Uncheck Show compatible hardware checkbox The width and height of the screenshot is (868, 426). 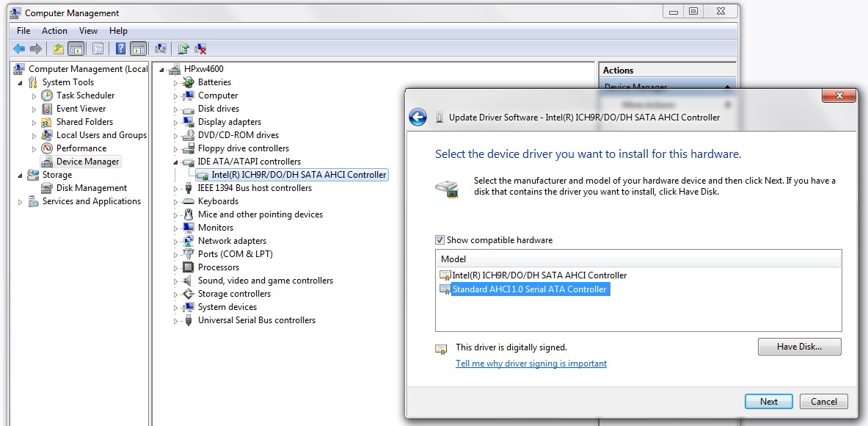pos(440,240)
